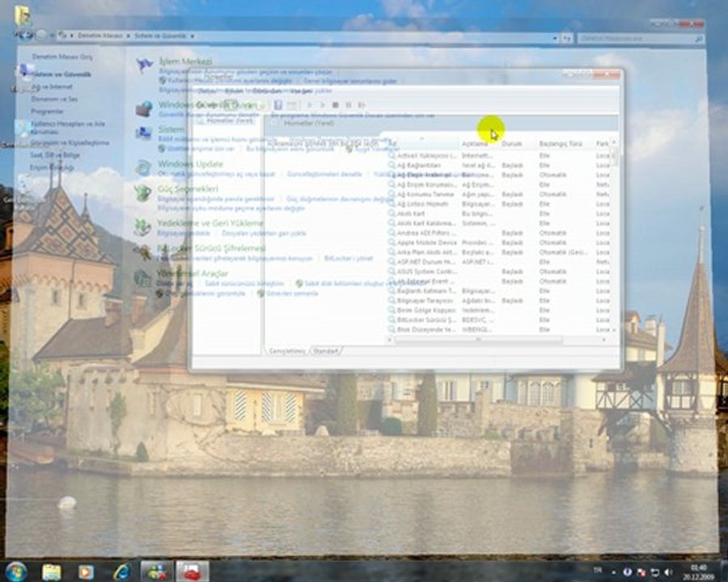Select the Akıllı Kart service row

point(499,213)
